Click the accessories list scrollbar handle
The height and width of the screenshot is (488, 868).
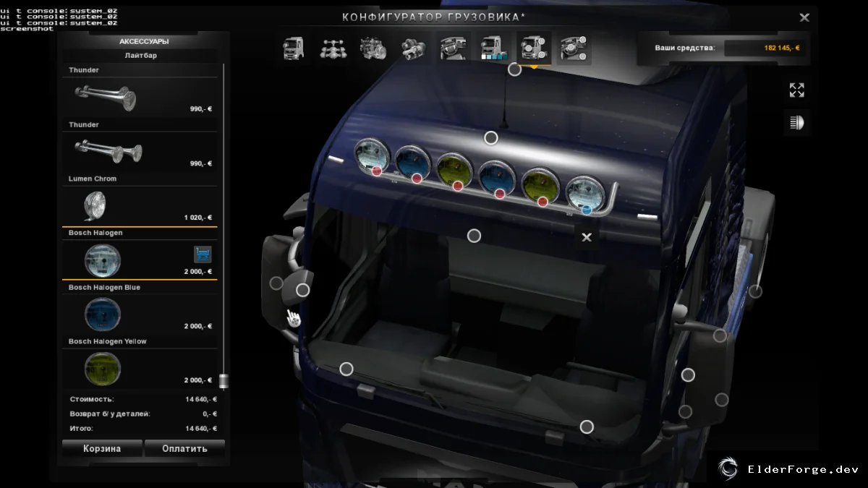pyautogui.click(x=224, y=381)
